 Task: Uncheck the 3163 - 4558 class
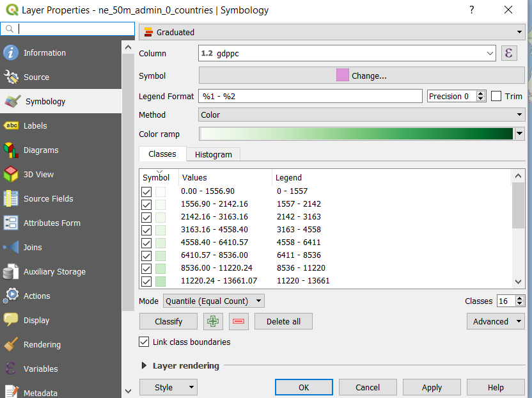coord(146,230)
